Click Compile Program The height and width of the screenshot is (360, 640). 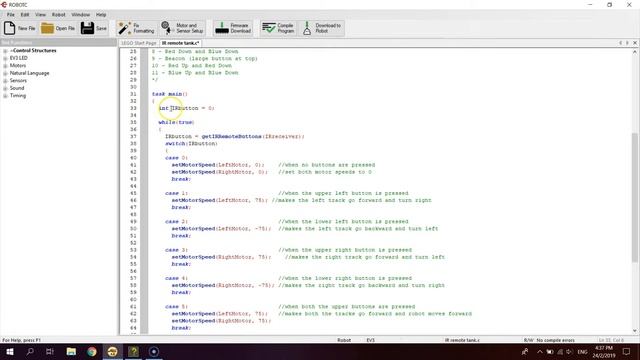coord(278,28)
